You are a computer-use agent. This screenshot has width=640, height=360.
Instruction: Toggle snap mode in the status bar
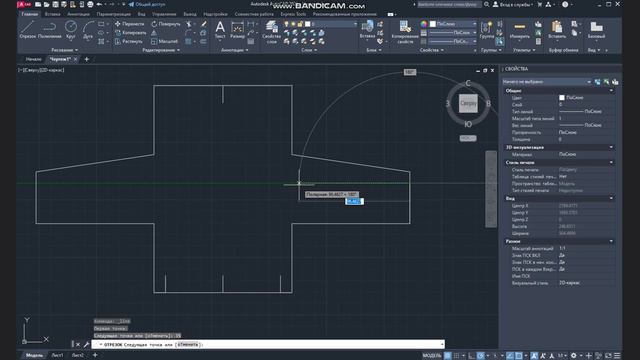pyautogui.click(x=457, y=356)
